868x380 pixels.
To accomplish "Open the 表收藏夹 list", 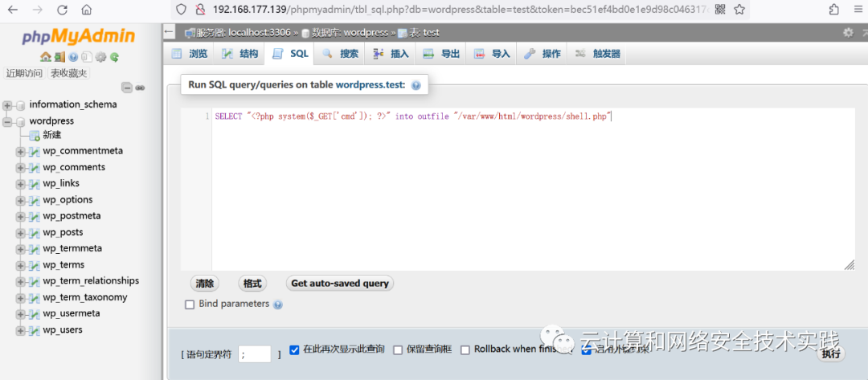I will click(x=69, y=74).
